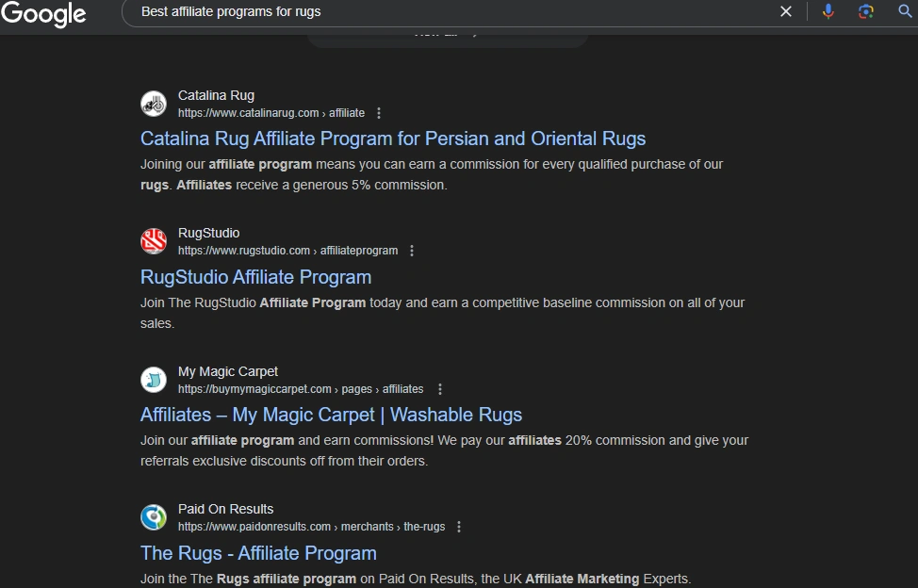Click the '5% commission' snippet text
Viewport: 918px width, 588px height.
[399, 185]
